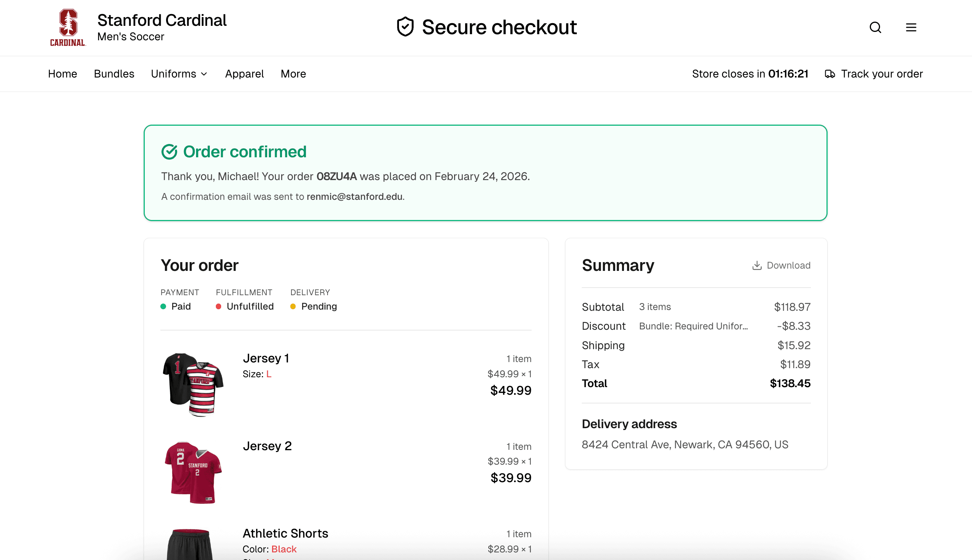This screenshot has height=560, width=972.
Task: Click the Stanford Cardinal store title
Action: click(161, 21)
